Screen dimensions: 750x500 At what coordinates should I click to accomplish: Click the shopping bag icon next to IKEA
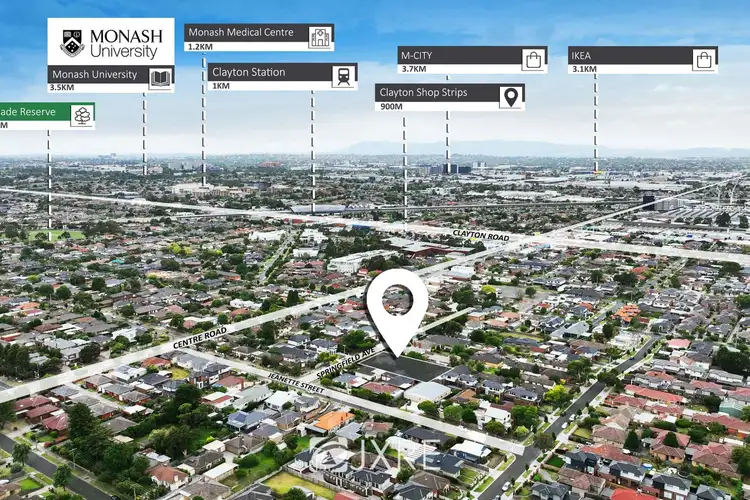pos(704,59)
